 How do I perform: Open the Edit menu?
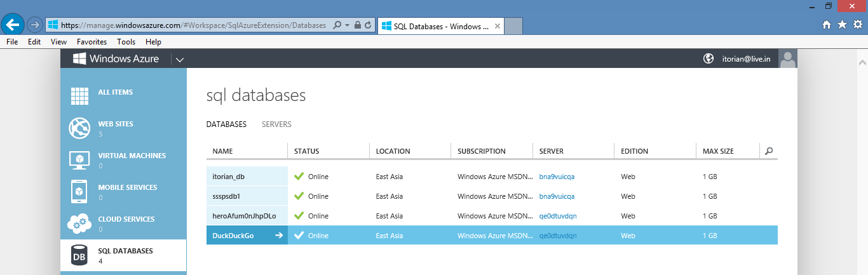34,42
